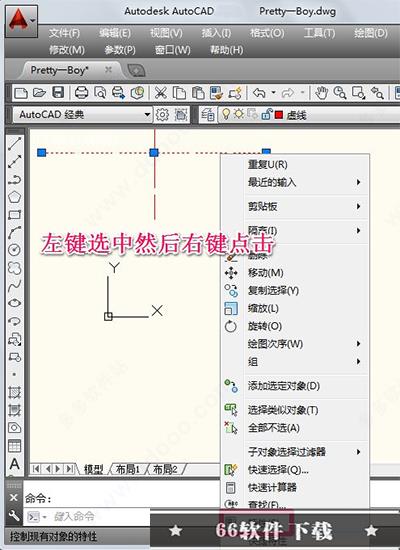
Task: Click the Save floppy disk icon
Action: coord(58,93)
